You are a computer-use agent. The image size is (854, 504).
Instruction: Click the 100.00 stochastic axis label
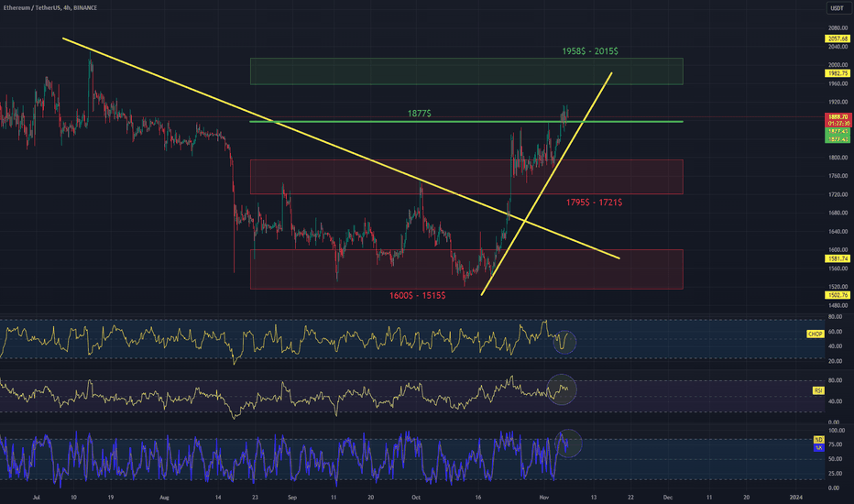[x=837, y=431]
